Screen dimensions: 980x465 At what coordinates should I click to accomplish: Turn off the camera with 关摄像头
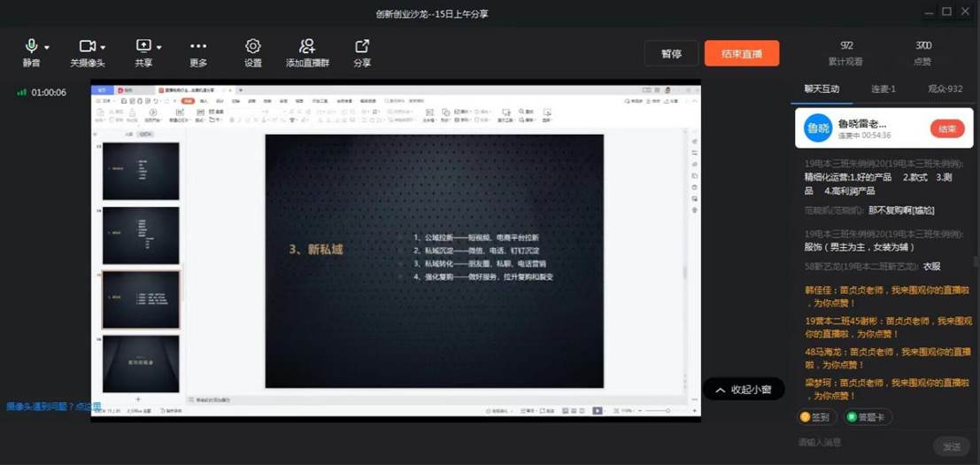point(87,46)
